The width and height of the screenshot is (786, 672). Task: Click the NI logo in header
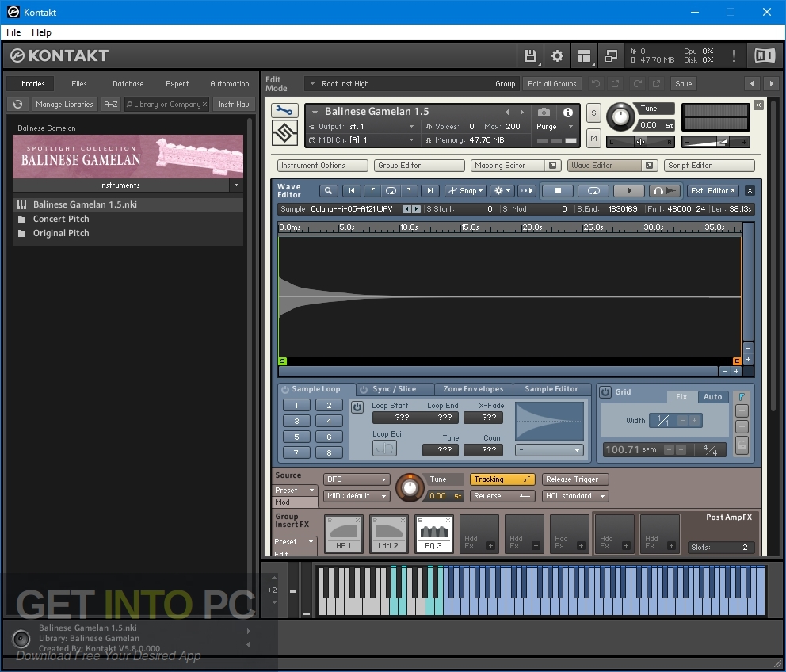point(765,55)
